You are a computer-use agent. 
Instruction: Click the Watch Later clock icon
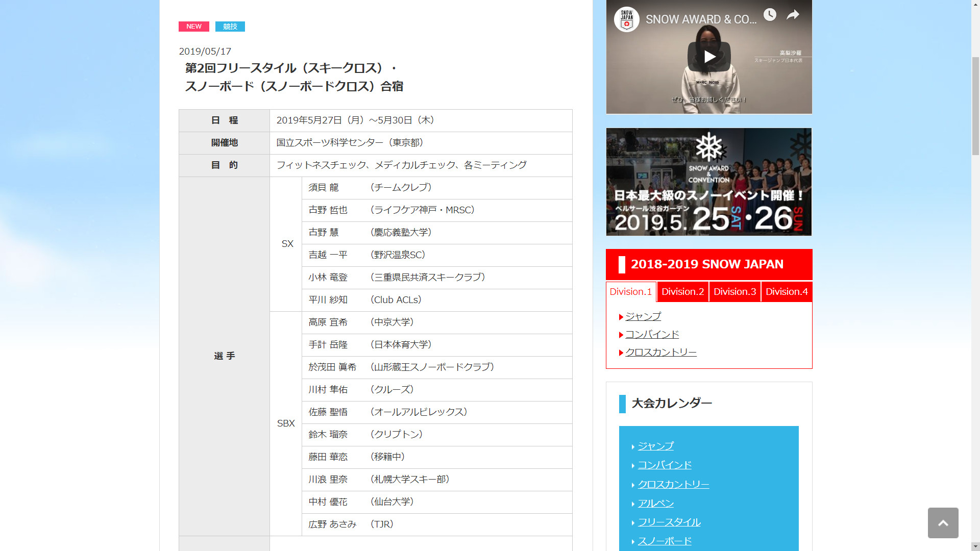pyautogui.click(x=770, y=15)
